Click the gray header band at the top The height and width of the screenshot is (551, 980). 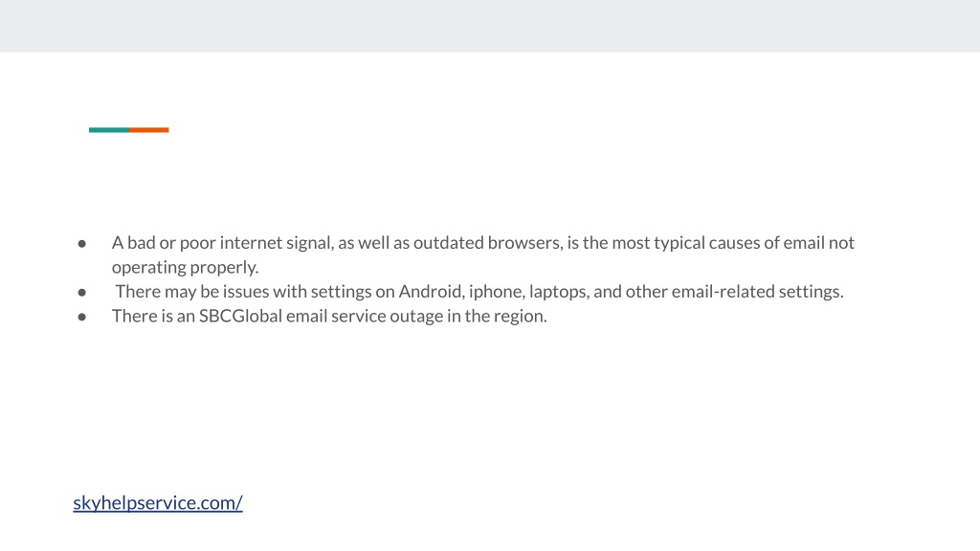click(x=490, y=26)
